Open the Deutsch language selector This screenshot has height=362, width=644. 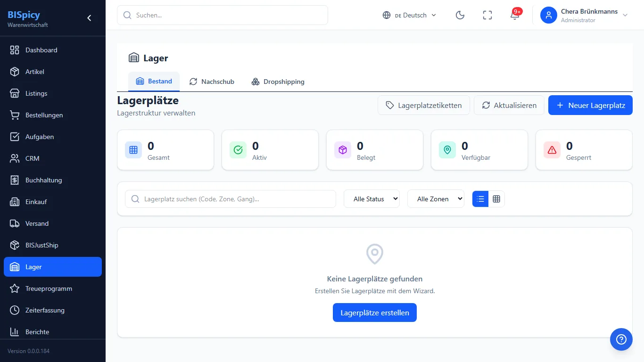point(409,15)
